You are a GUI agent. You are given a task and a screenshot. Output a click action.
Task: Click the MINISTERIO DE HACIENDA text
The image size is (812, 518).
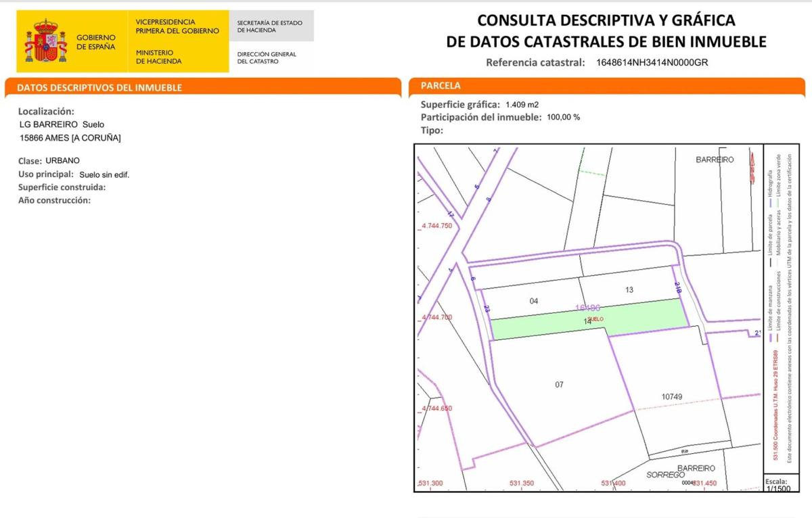(158, 57)
